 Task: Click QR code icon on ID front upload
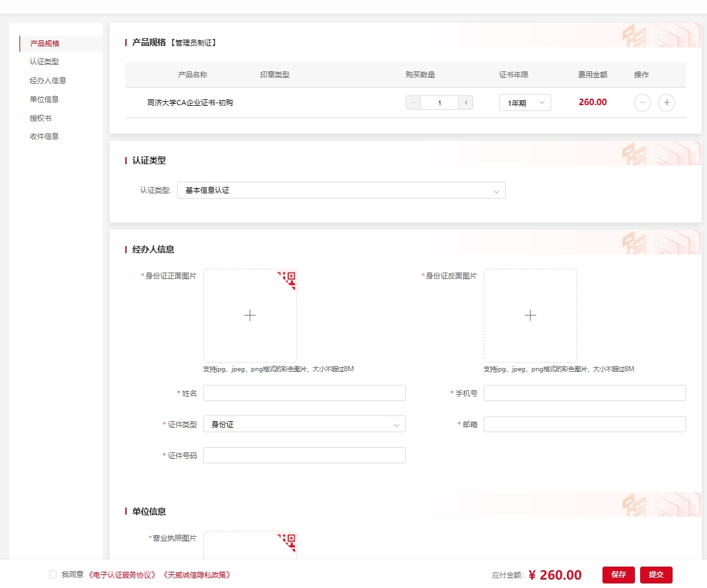290,277
